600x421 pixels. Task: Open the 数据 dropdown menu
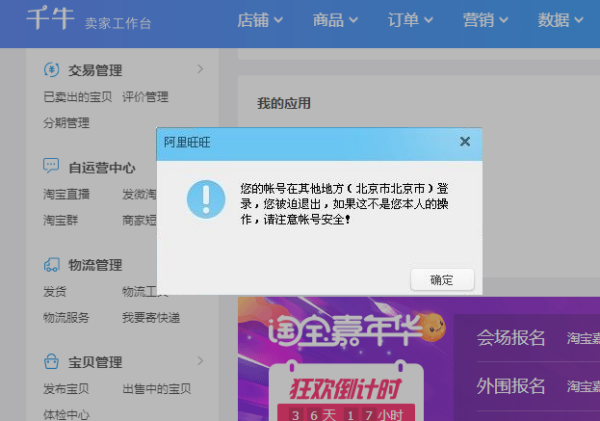[x=560, y=20]
